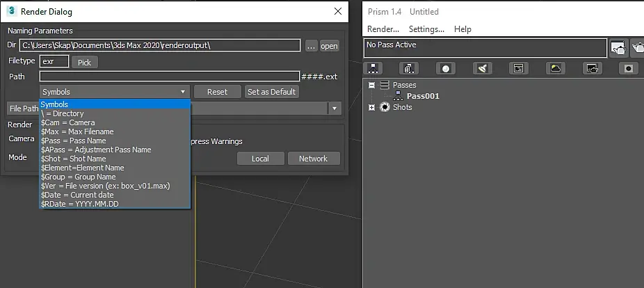
Task: Select '$RDate = YYYY.MM.DD' option
Action: click(x=115, y=204)
